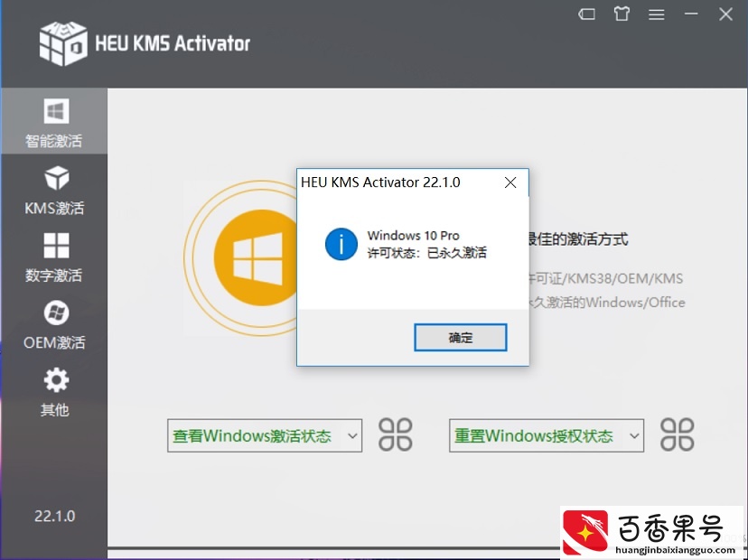This screenshot has width=748, height=560.
Task: Switch to the KMS激活 tab
Action: [54, 191]
